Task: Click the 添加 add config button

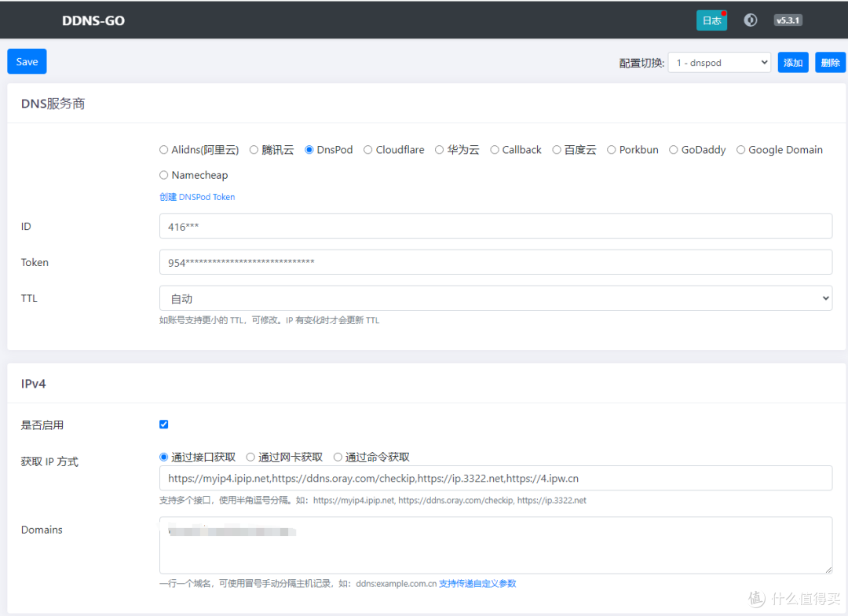Action: coord(793,63)
